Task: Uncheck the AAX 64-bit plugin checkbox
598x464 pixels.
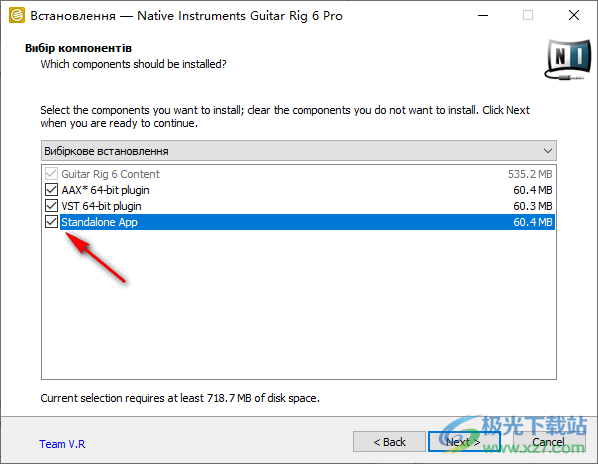Action: tap(51, 190)
